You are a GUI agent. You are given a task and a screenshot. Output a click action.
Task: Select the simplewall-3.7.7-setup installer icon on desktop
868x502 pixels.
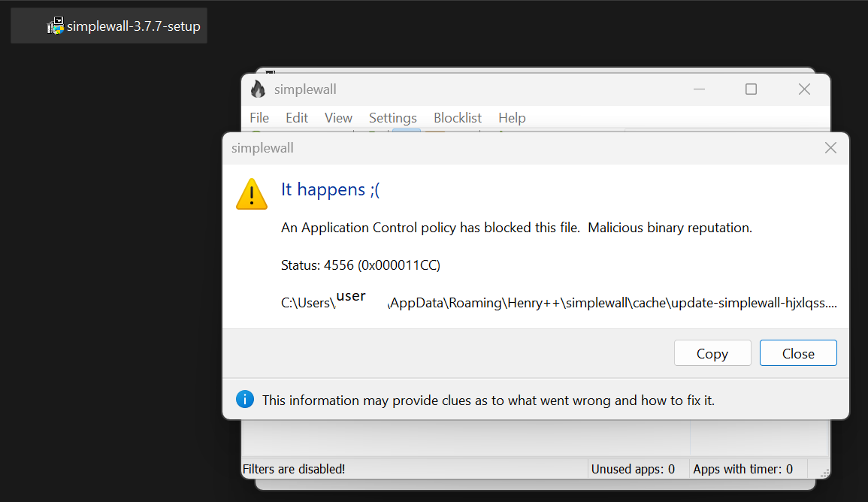(x=56, y=26)
